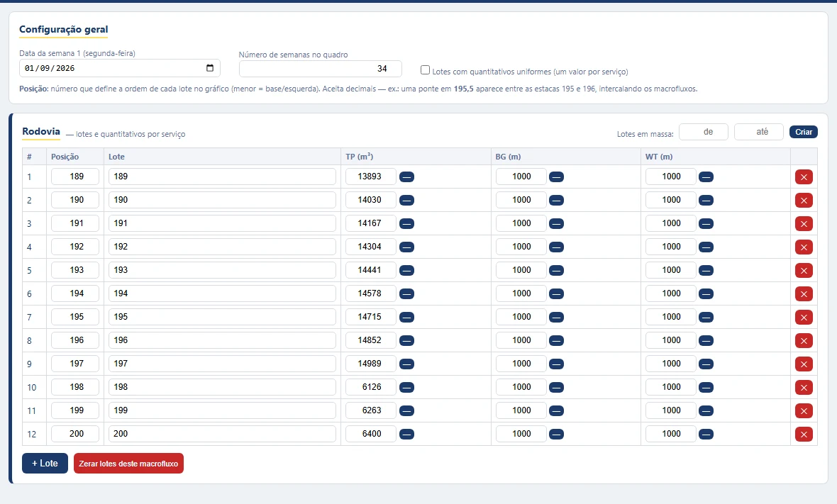
Task: Delete lot 189 with the red X
Action: (804, 177)
